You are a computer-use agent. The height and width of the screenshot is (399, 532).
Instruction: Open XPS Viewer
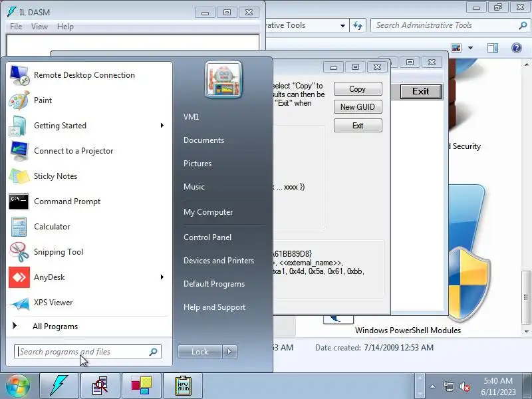pyautogui.click(x=88, y=303)
